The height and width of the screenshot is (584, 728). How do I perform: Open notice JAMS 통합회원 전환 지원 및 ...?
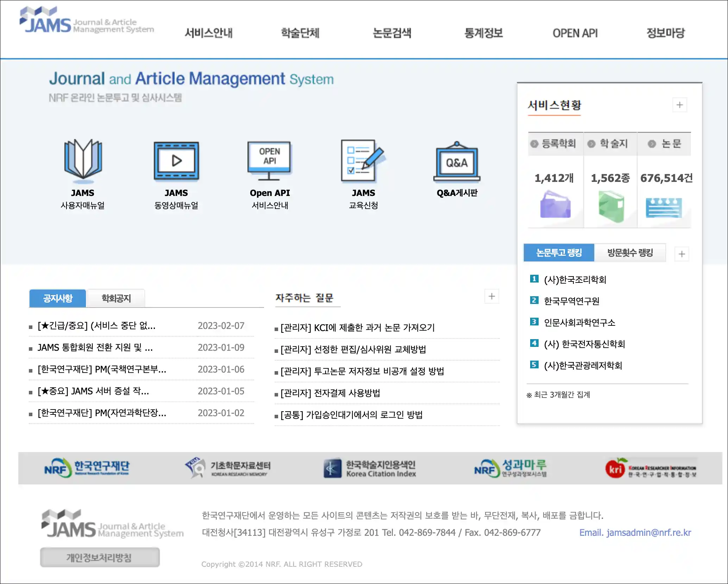(x=95, y=348)
